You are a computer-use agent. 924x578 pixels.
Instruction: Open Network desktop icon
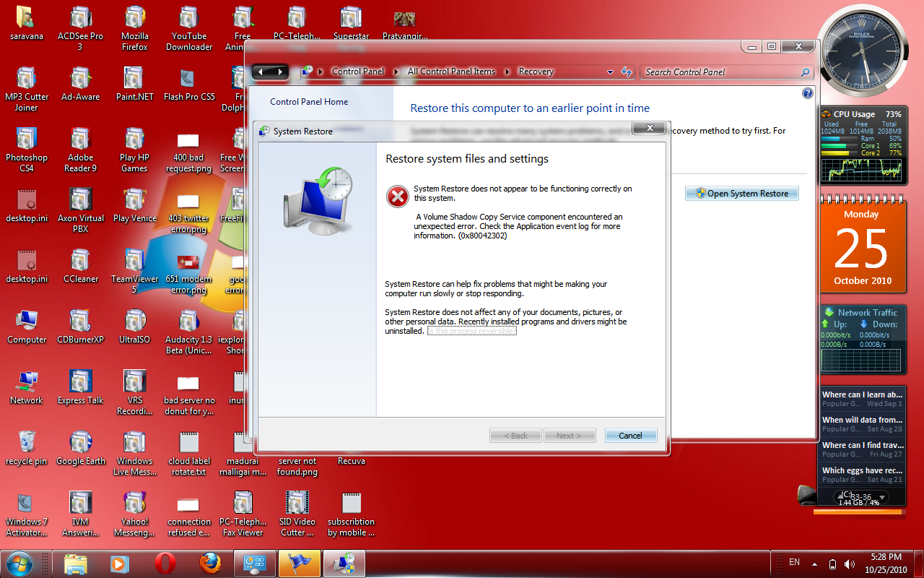click(x=27, y=387)
